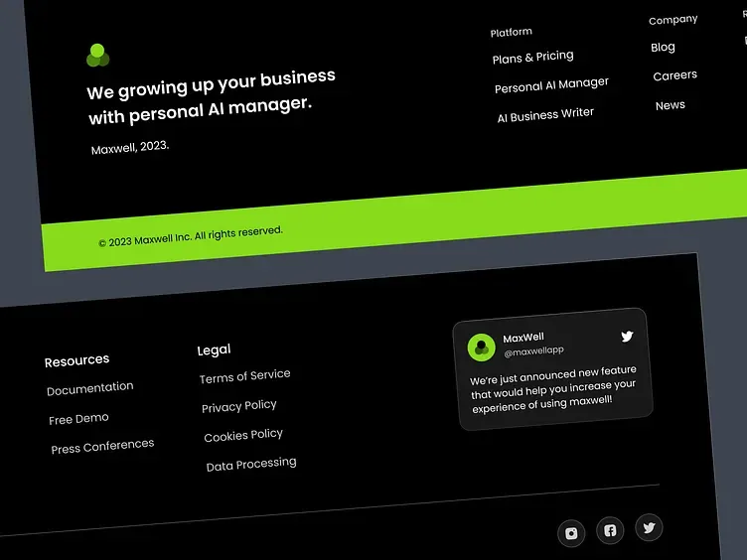
Task: Open the Careers link
Action: 674,75
